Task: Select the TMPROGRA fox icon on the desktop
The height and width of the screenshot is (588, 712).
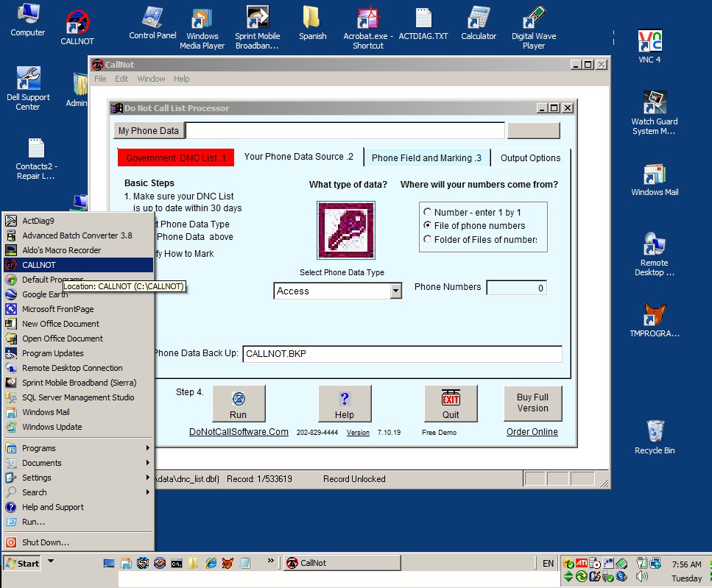Action: pos(655,320)
